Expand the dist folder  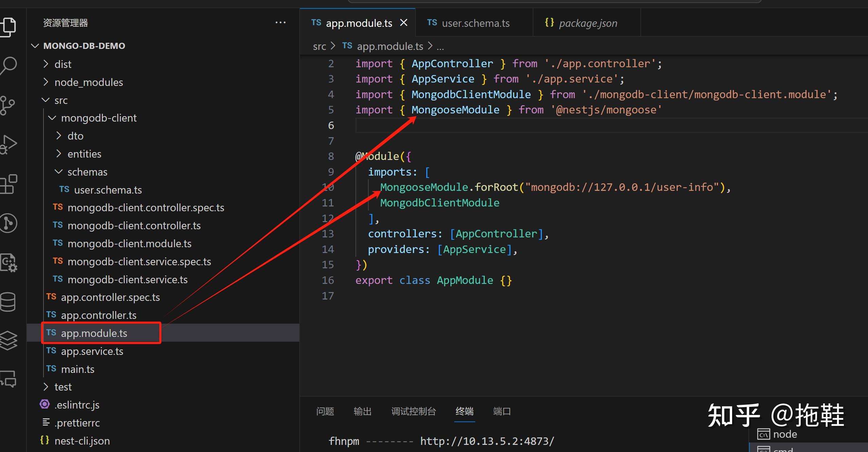click(x=63, y=64)
